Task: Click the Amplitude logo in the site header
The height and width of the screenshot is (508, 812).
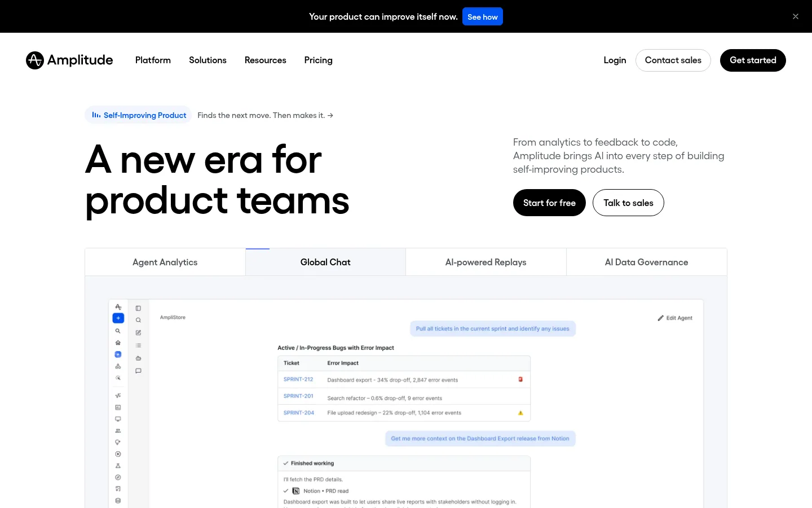Action: [x=69, y=60]
